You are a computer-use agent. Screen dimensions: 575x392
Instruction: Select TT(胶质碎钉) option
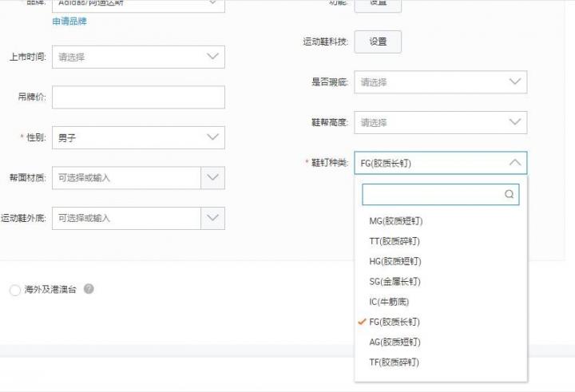(x=395, y=241)
